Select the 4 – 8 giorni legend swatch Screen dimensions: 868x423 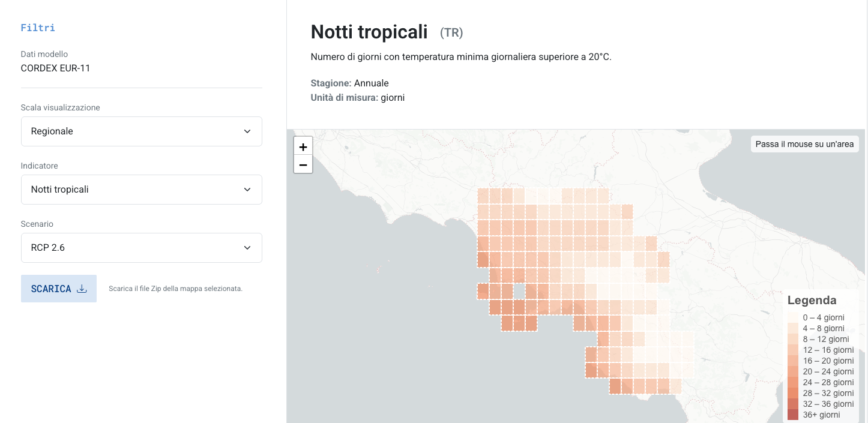tap(793, 328)
